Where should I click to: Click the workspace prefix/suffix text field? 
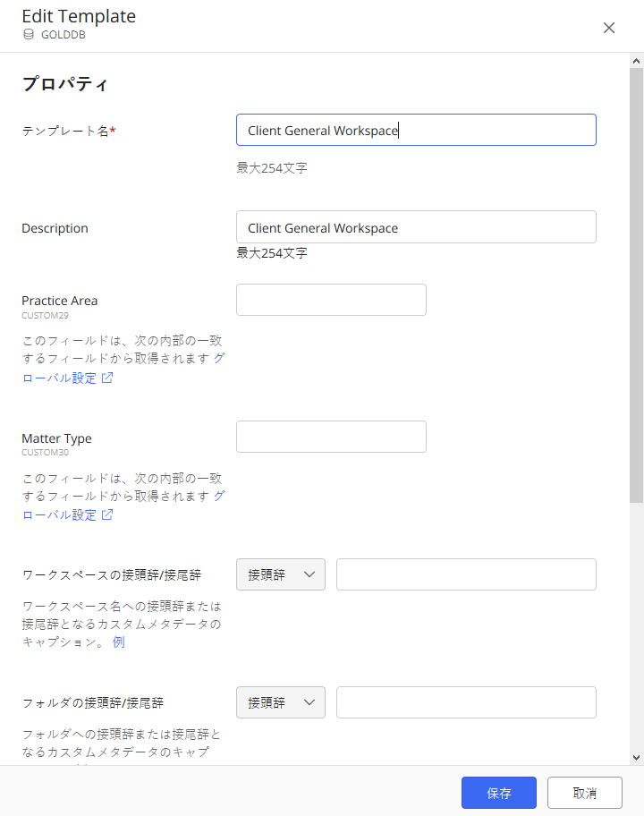[466, 574]
